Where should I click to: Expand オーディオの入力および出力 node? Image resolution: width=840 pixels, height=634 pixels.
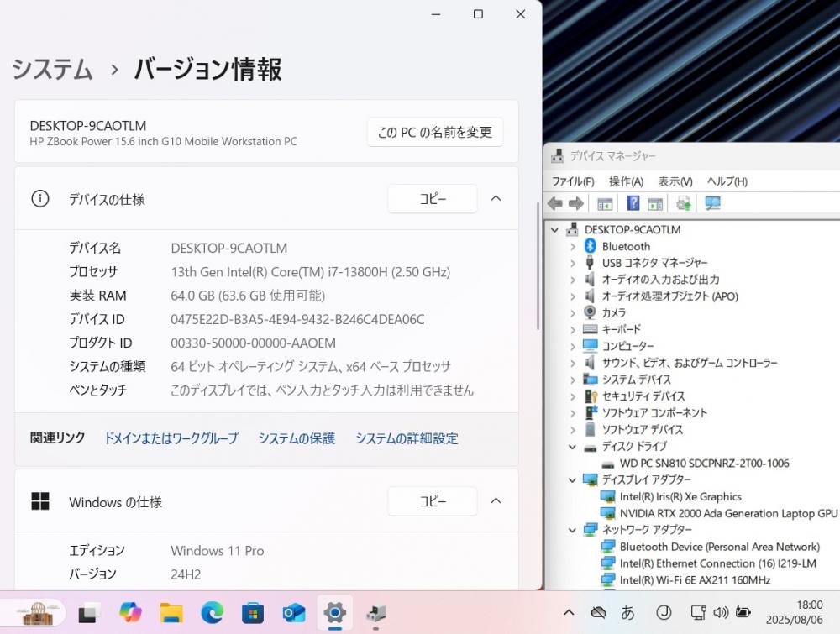(573, 280)
